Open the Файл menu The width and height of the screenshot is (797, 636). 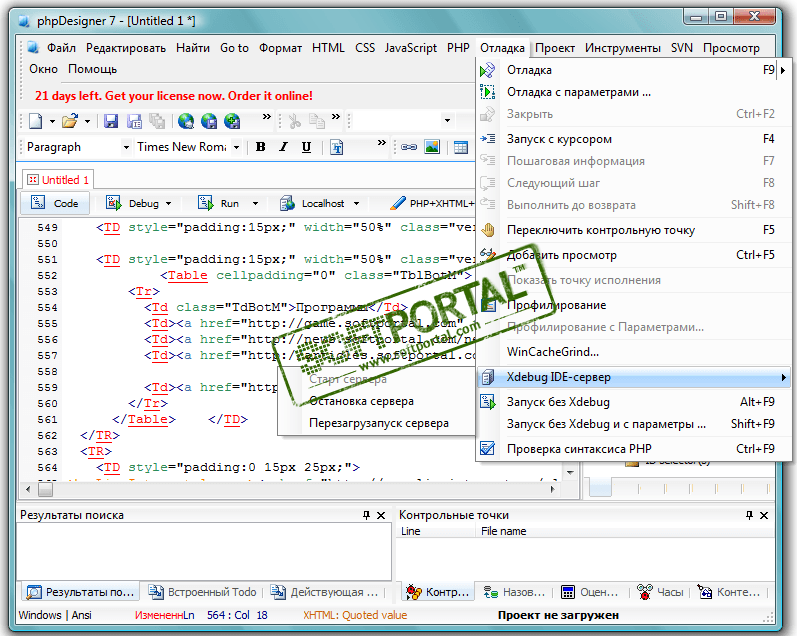(61, 48)
